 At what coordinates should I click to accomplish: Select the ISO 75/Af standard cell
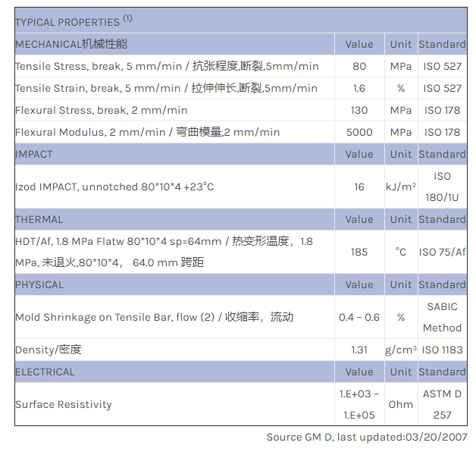(443, 252)
